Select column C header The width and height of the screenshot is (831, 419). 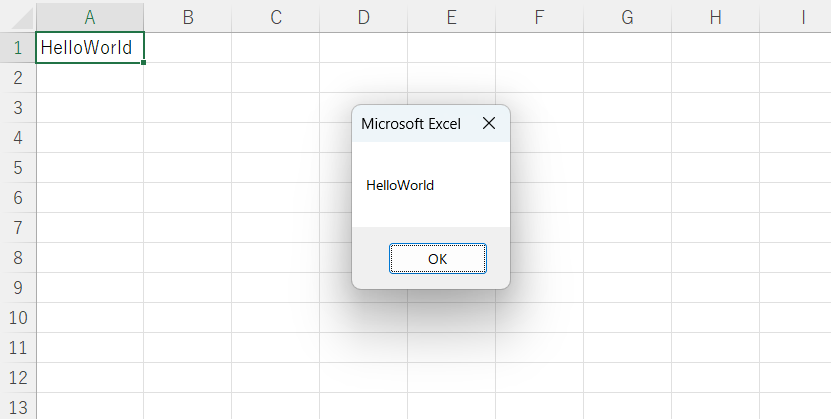275,17
